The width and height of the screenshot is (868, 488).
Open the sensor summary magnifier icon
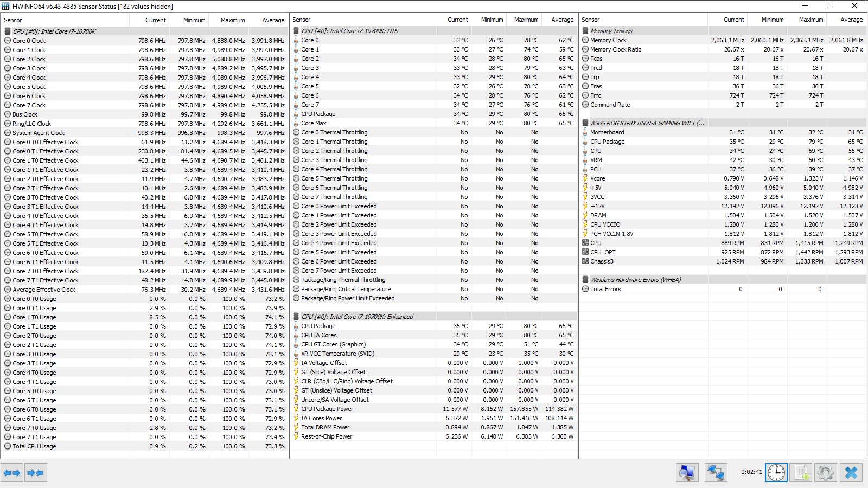[x=687, y=473]
